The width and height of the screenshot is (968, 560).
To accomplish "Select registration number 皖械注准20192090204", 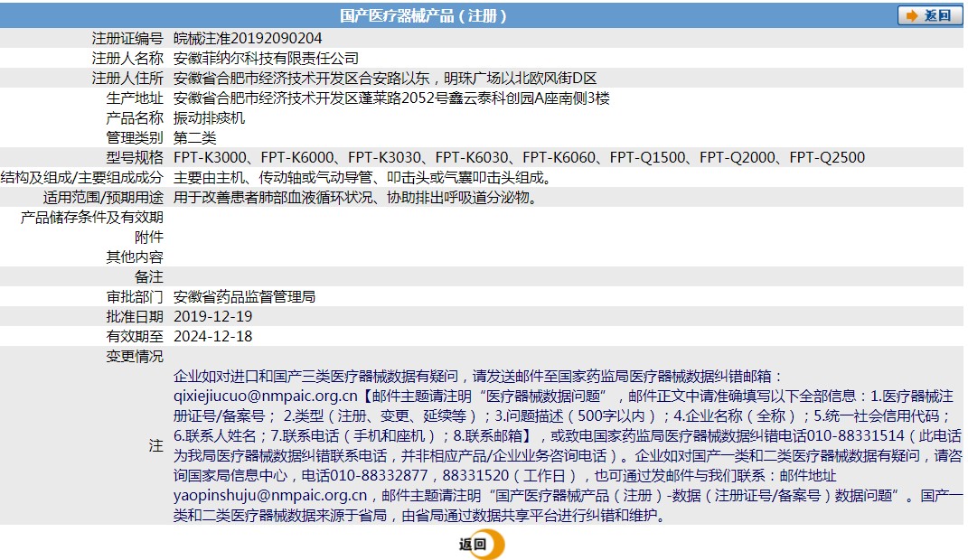I will [248, 38].
